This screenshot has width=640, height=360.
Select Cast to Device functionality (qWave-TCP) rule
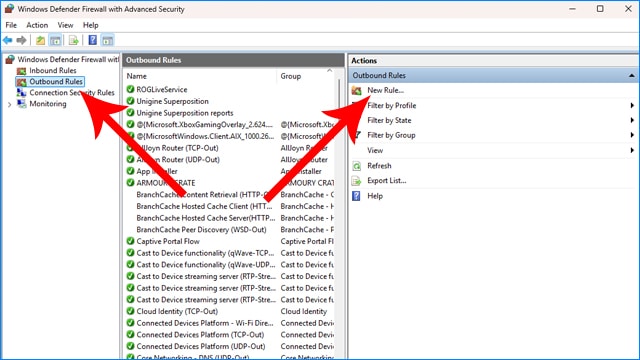point(206,253)
